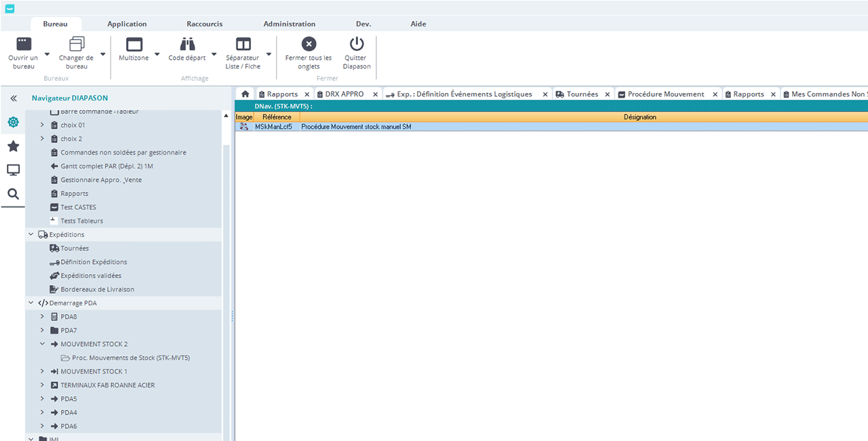
Task: Switch to the Administration ribbon tab
Action: tap(290, 24)
